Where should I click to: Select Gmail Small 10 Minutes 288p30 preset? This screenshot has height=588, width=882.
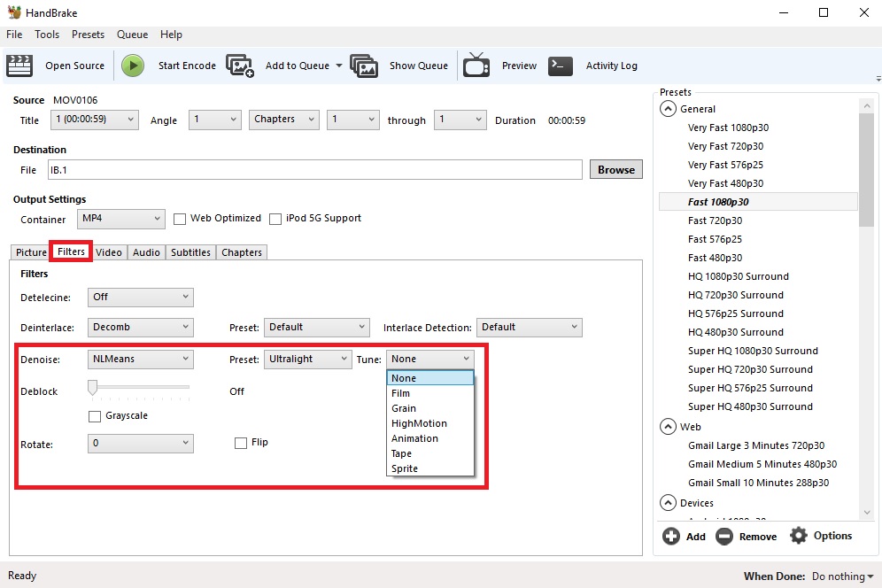(758, 483)
